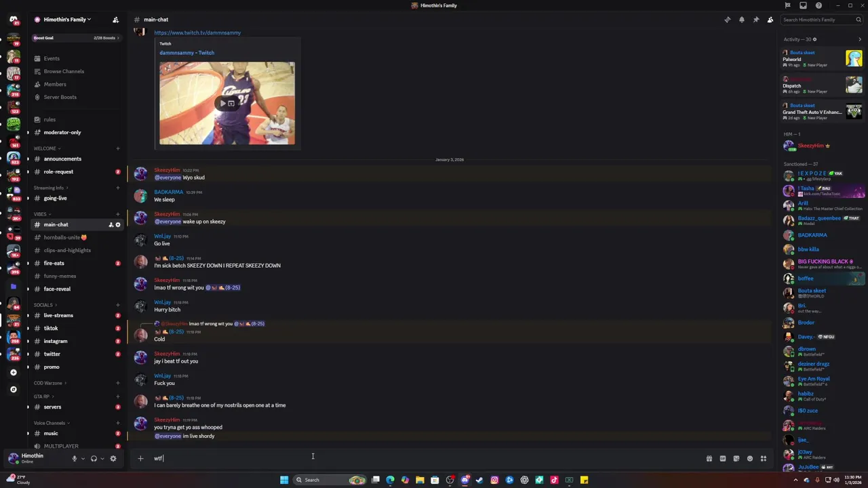Toggle microphone mute in user panel
868x488 pixels.
coord(75,459)
